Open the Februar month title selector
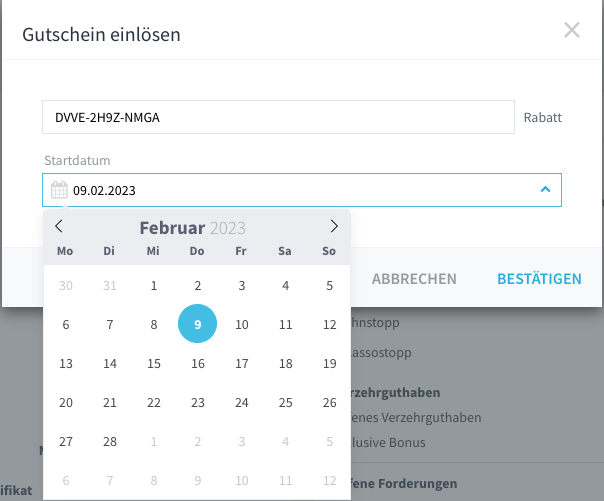Viewport: 604px width, 501px height. tap(172, 228)
